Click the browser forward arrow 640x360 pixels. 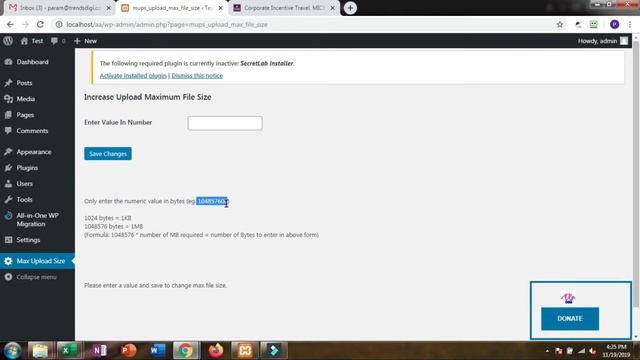coord(25,24)
